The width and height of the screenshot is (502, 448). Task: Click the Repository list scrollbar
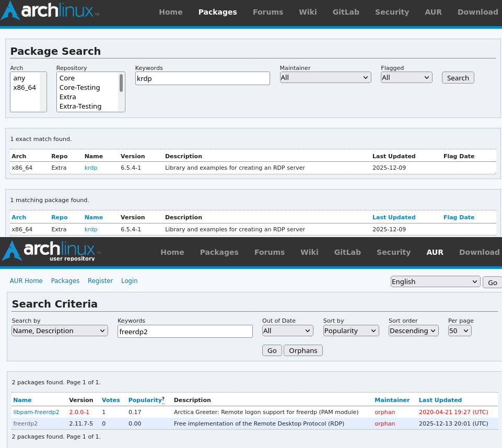click(x=121, y=83)
